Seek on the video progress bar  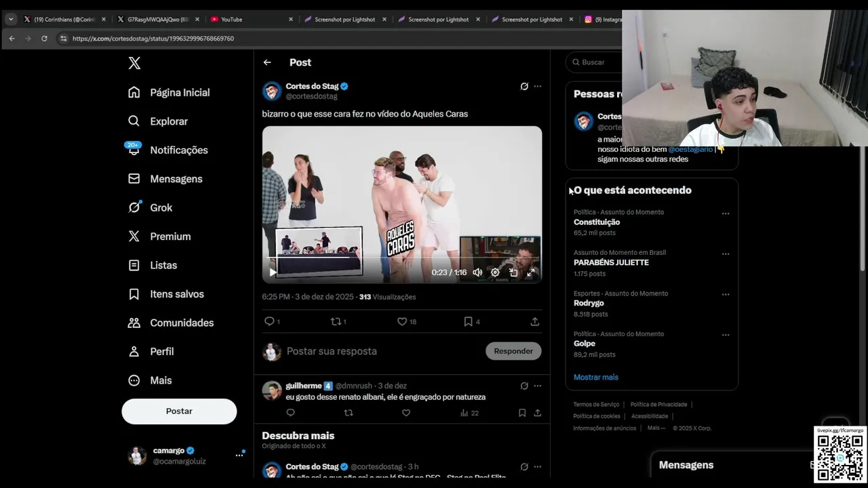tap(402, 258)
